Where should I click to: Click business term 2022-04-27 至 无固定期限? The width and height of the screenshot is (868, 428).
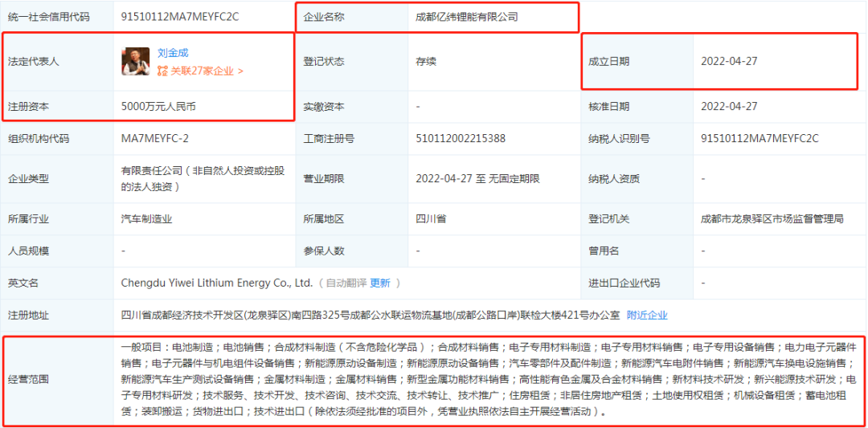(x=477, y=178)
